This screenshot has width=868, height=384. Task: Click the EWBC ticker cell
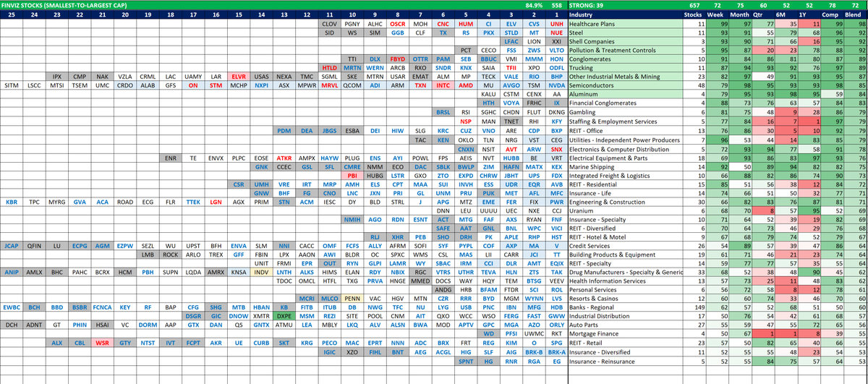click(12, 307)
